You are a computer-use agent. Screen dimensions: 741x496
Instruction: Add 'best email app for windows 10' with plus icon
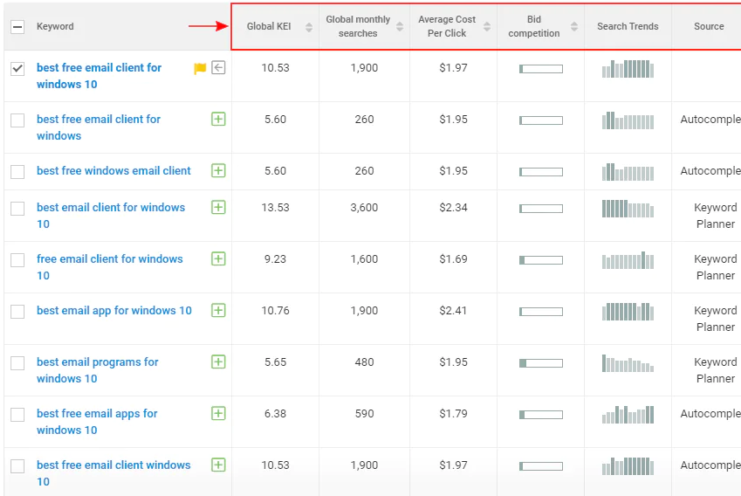pos(219,311)
